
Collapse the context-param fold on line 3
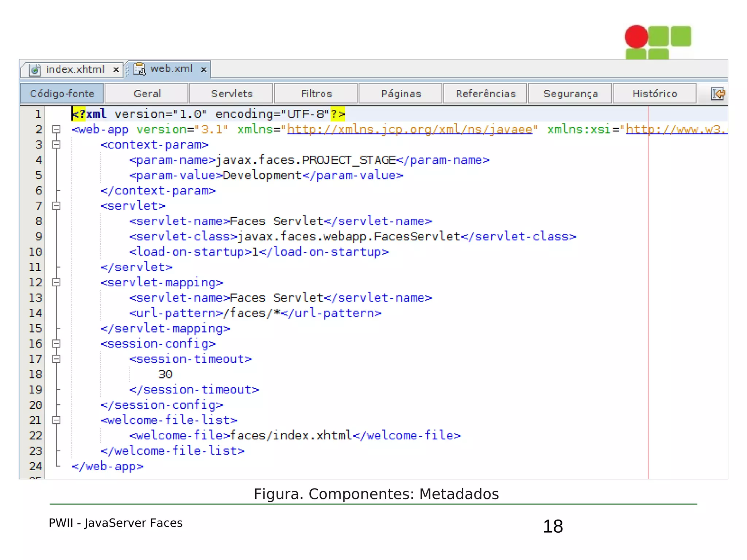56,144
